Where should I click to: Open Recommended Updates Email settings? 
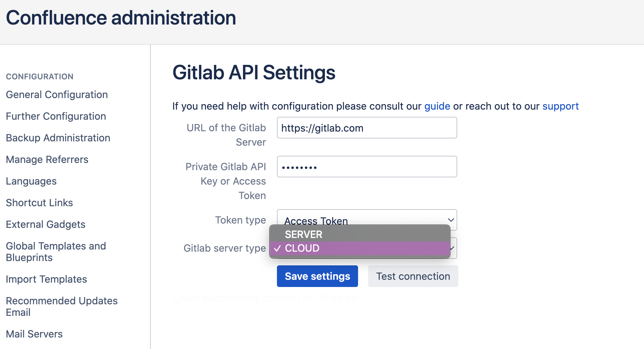pyautogui.click(x=62, y=306)
